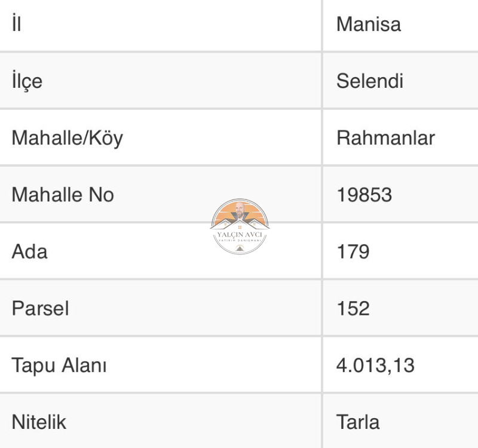Click the Manisa value
Image resolution: width=478 pixels, height=448 pixels.
(368, 24)
